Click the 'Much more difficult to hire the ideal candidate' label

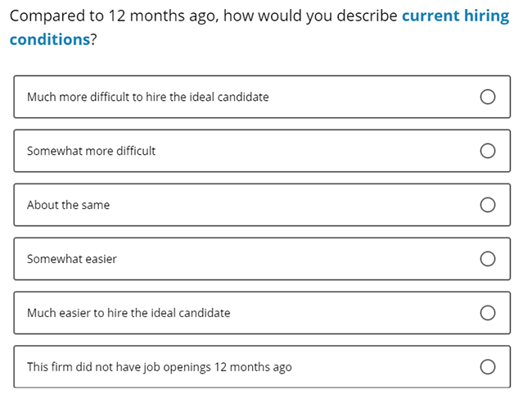[148, 97]
